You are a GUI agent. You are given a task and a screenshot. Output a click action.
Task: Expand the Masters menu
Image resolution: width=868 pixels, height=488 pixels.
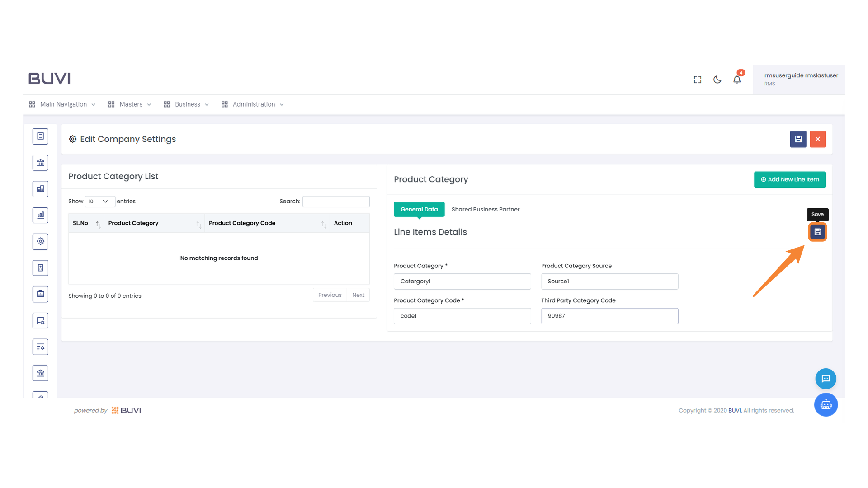pyautogui.click(x=130, y=104)
